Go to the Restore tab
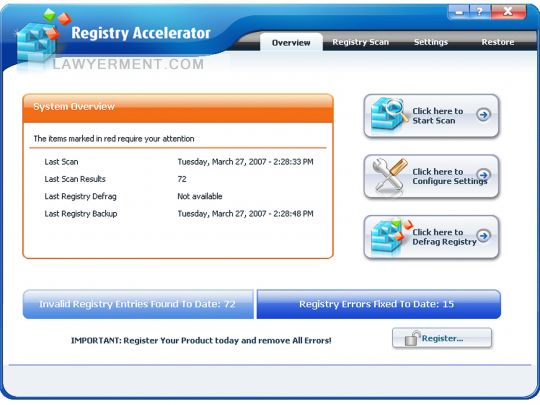This screenshot has height=405, width=540. [x=498, y=42]
